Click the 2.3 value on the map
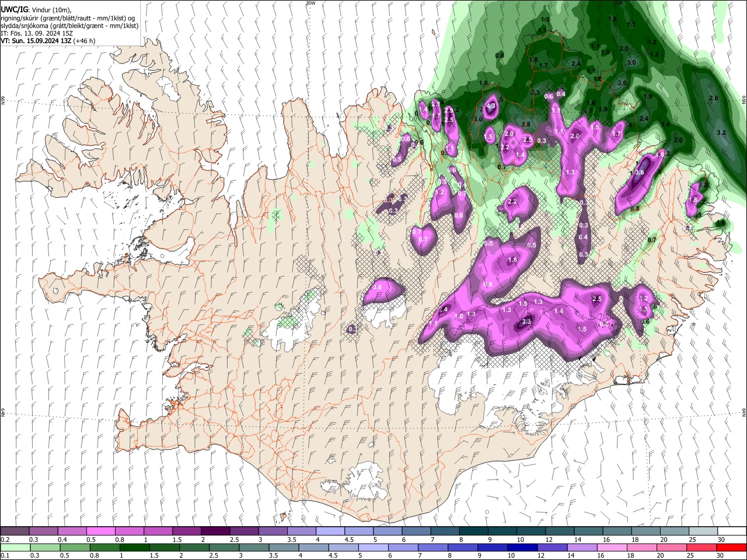 [x=535, y=92]
